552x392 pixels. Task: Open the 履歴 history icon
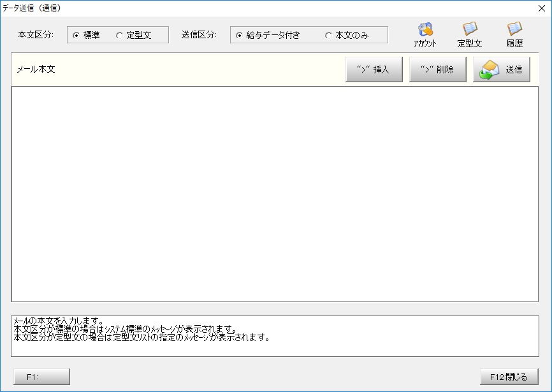[x=514, y=35]
